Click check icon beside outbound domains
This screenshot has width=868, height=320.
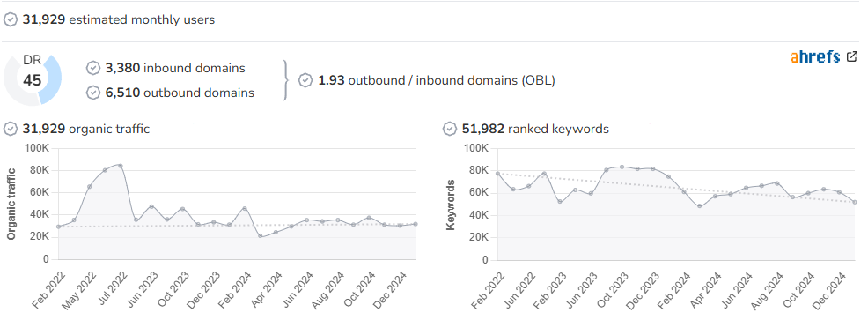tap(93, 93)
